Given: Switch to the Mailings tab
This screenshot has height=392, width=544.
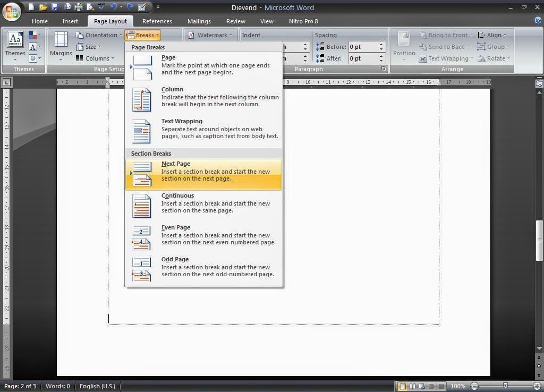Looking at the screenshot, I should tap(199, 21).
